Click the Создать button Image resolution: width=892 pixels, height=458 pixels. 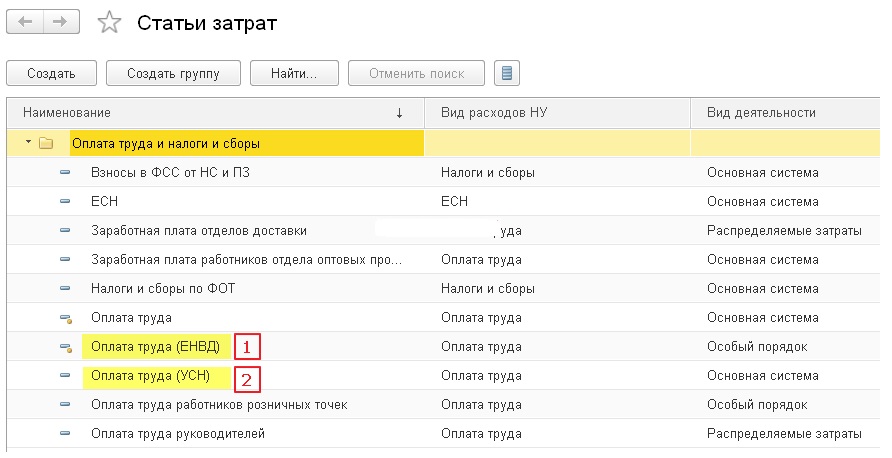point(51,73)
